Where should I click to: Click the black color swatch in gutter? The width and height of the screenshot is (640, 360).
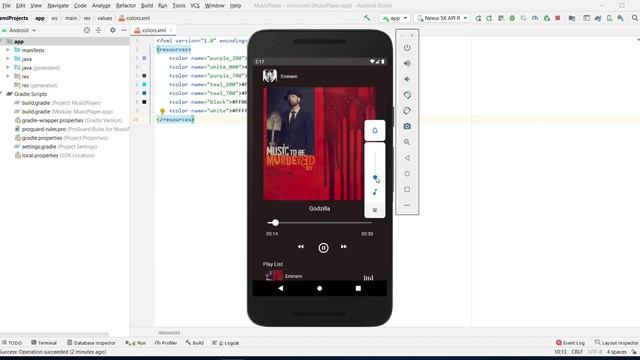click(144, 102)
